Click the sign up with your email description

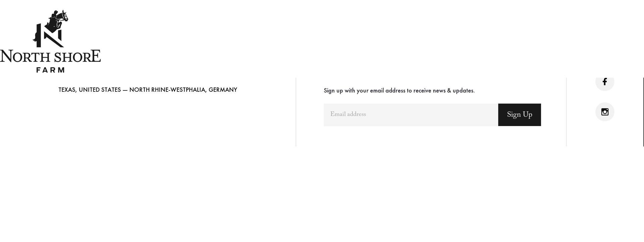pos(399,91)
